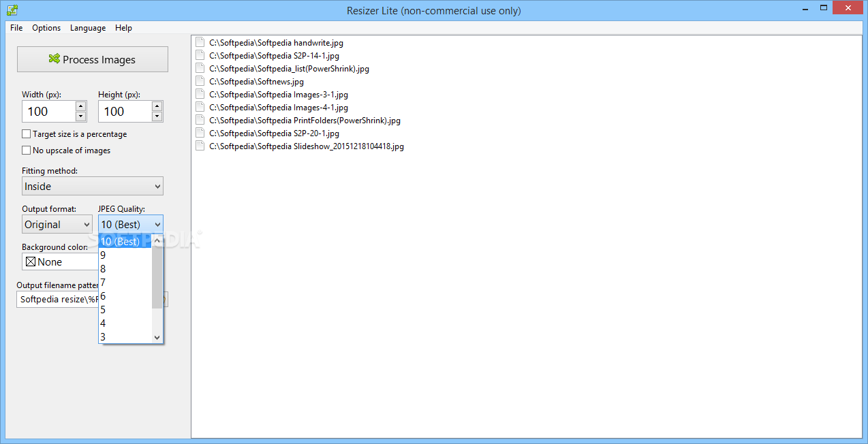Click the Process Images button
Image resolution: width=868 pixels, height=444 pixels.
(x=93, y=59)
